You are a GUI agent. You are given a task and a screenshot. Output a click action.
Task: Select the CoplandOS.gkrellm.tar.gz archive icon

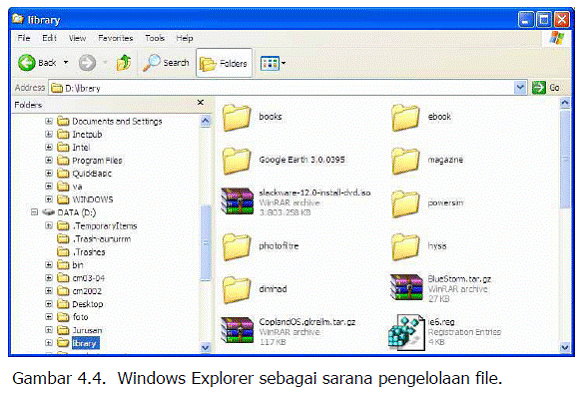(x=237, y=330)
